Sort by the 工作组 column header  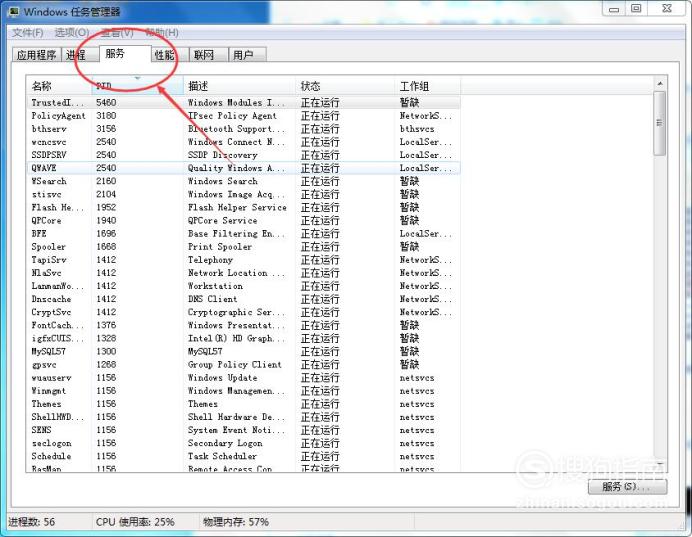point(427,86)
